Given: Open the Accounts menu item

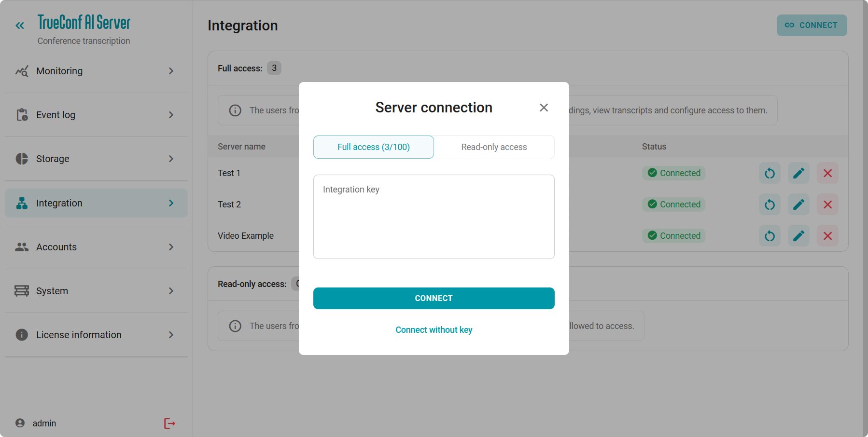Looking at the screenshot, I should click(56, 247).
